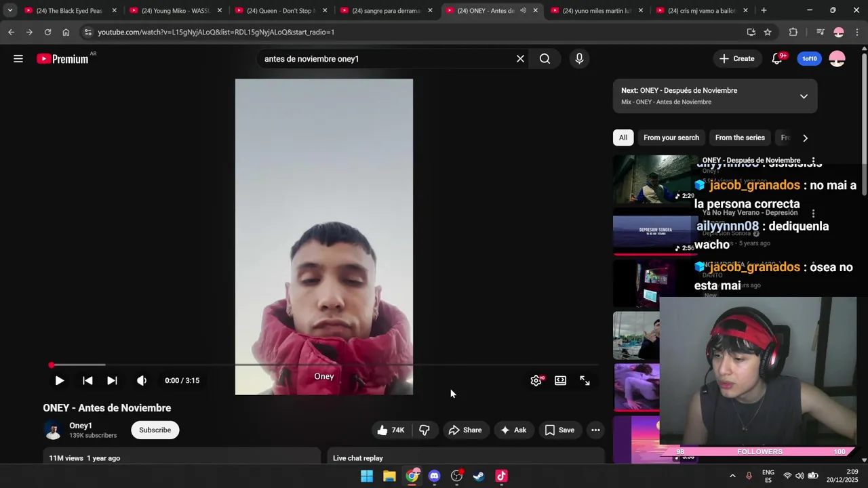Viewport: 868px width, 488px height.
Task: Switch to sangre para derramar tab
Action: click(386, 11)
